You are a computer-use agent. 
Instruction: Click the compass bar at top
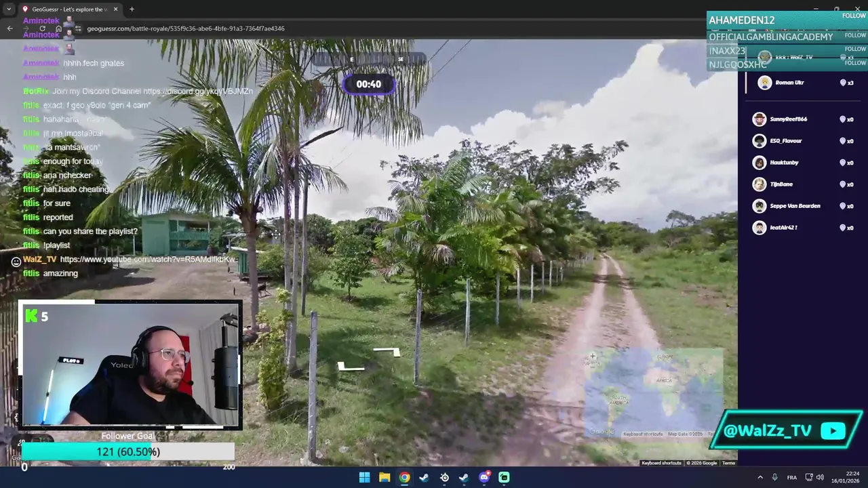368,59
